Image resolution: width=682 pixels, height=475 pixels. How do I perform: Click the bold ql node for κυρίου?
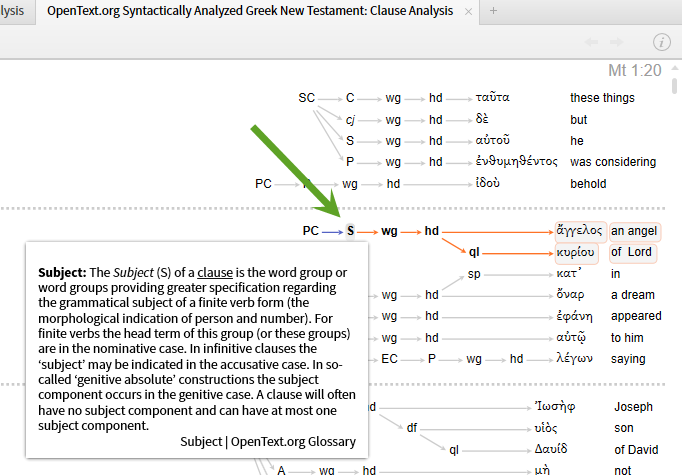coord(474,252)
